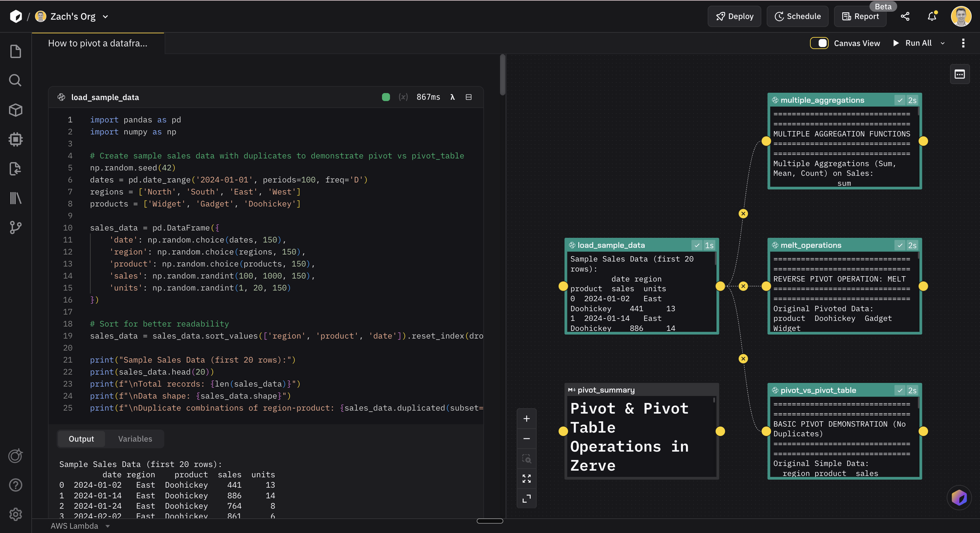
Task: Select the load_sample_data canvas node title
Action: [611, 246]
